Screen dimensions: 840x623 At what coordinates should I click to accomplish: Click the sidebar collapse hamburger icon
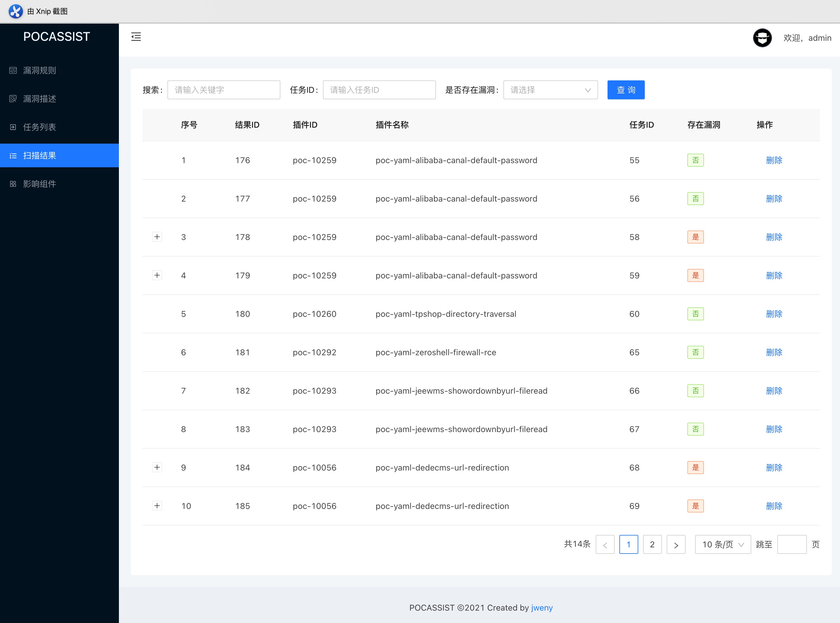tap(136, 37)
